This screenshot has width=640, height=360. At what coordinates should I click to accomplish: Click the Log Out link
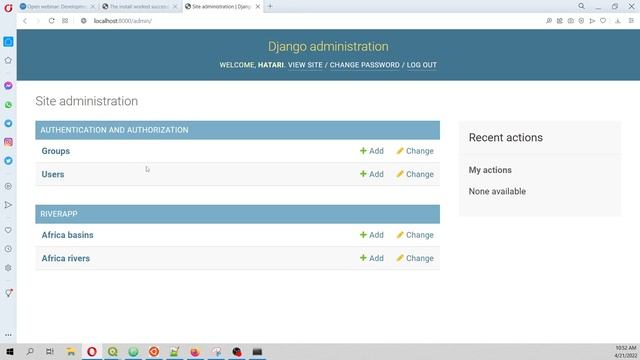point(422,65)
